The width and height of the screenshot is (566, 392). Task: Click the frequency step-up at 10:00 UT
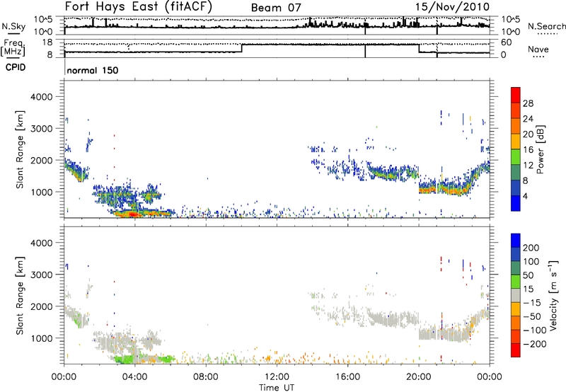(x=242, y=48)
